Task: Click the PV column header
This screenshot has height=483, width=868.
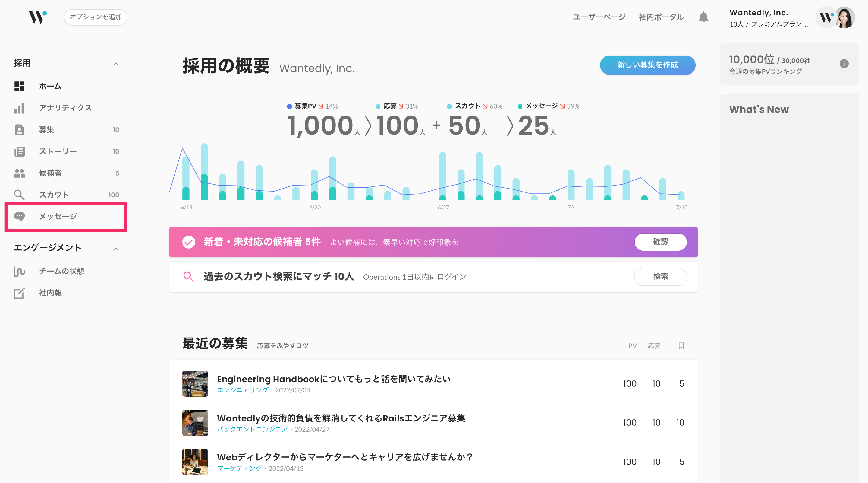Action: (633, 346)
